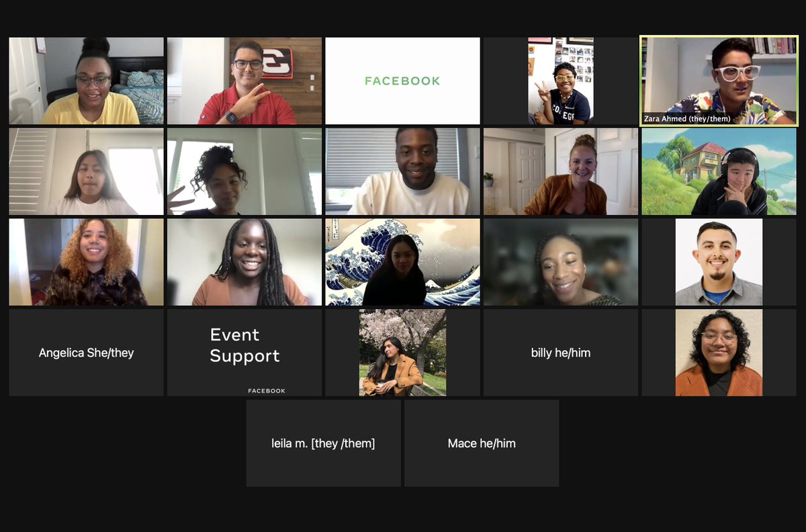
Task: Select the Zara Ahmed (they/them) video tile
Action: pyautogui.click(x=719, y=81)
